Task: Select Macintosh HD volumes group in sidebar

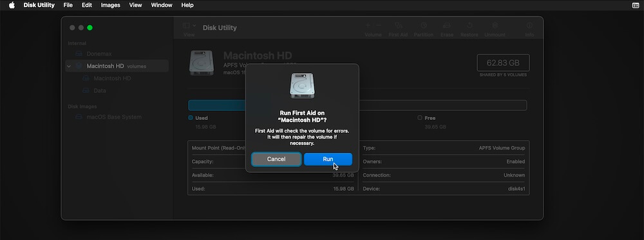Action: [117, 66]
